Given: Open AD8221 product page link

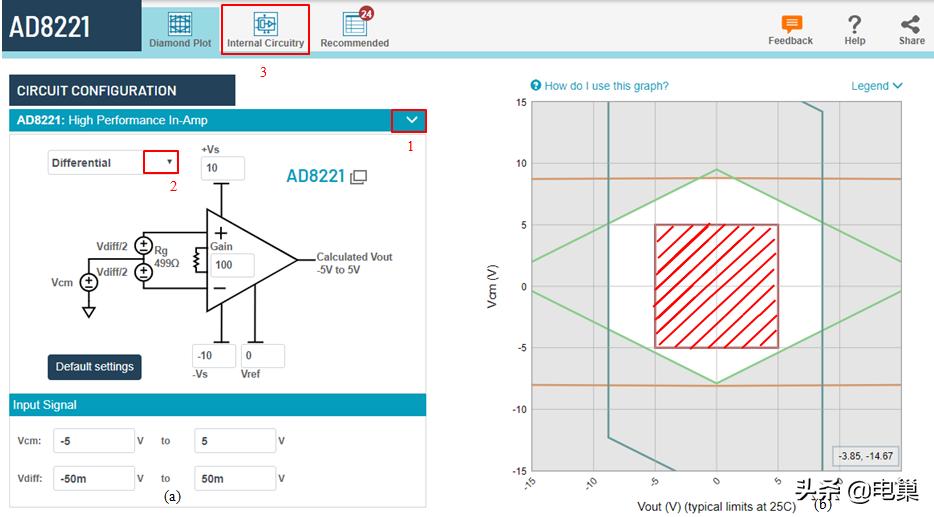Looking at the screenshot, I should [x=316, y=176].
